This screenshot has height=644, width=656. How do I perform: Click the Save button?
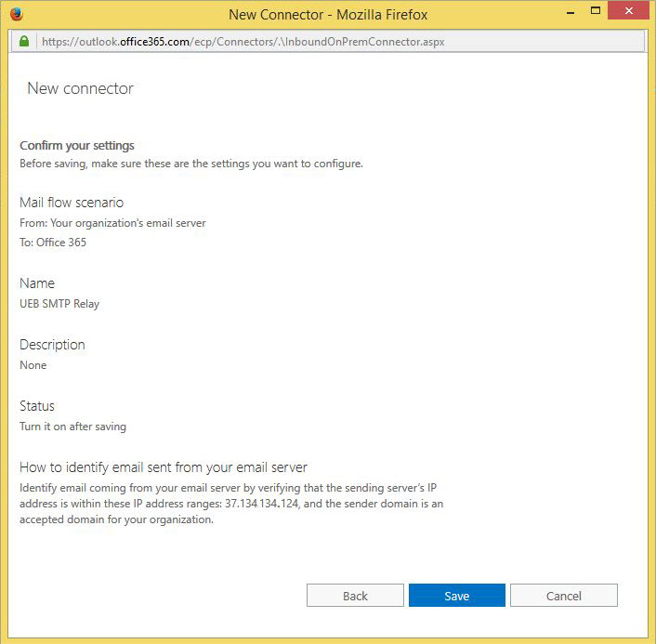[x=457, y=595]
